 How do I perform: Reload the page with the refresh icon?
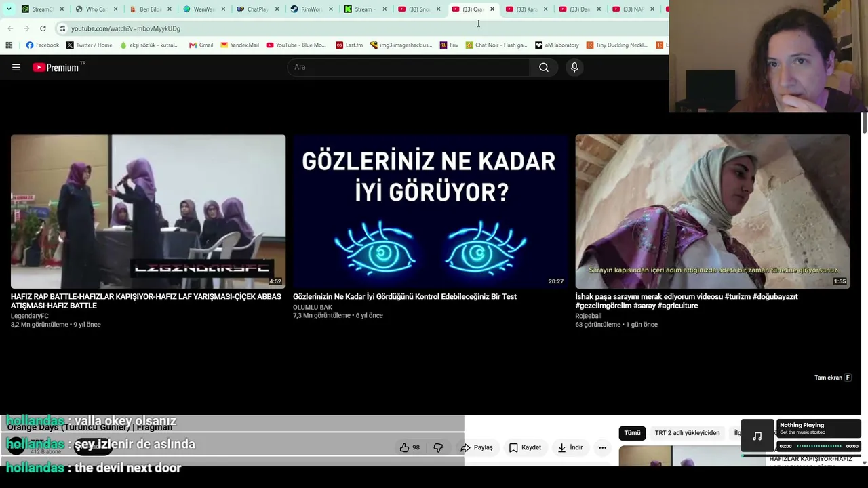click(43, 28)
